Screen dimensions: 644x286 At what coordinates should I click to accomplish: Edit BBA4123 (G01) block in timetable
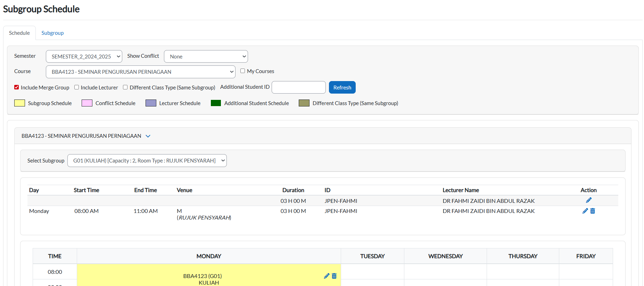[x=326, y=276]
